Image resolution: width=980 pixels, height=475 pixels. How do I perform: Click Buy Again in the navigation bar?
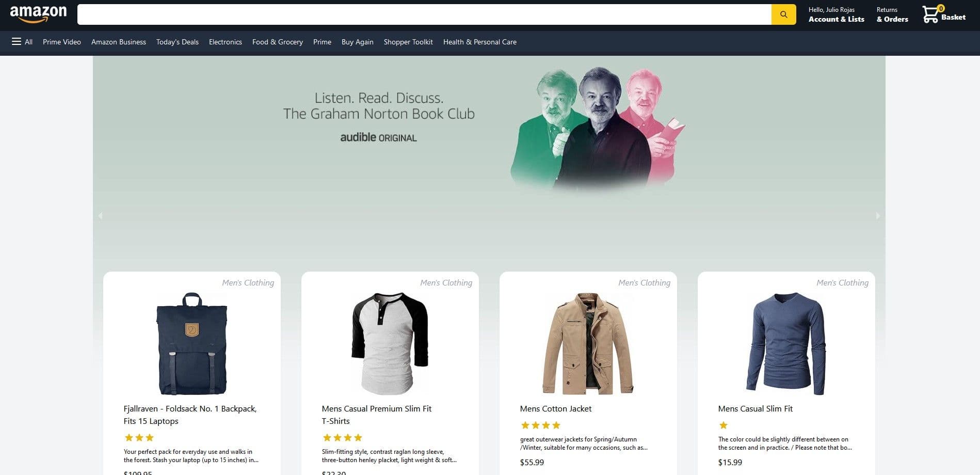click(357, 42)
